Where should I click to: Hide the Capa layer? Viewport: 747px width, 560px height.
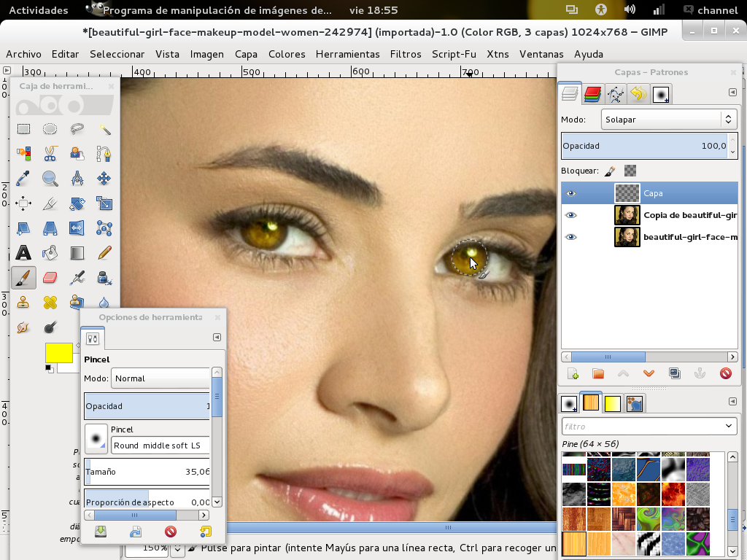(571, 193)
